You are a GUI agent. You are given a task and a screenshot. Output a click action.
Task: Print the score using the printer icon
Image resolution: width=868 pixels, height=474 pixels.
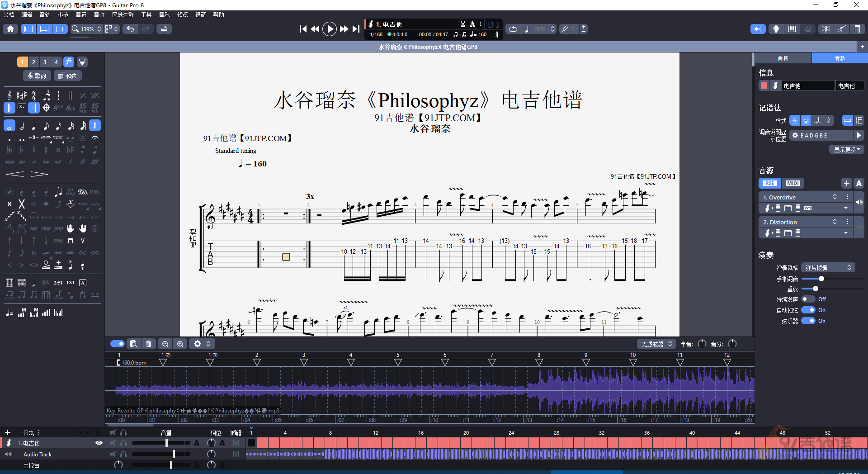coord(164,29)
